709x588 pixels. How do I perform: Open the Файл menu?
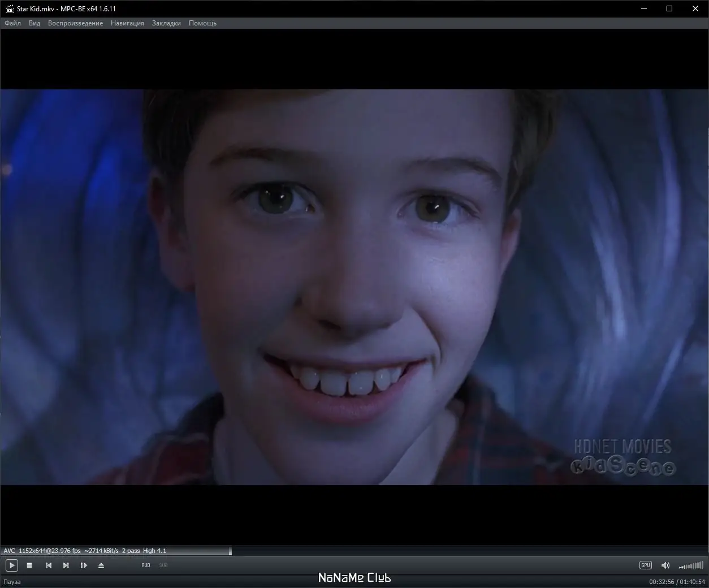(12, 23)
